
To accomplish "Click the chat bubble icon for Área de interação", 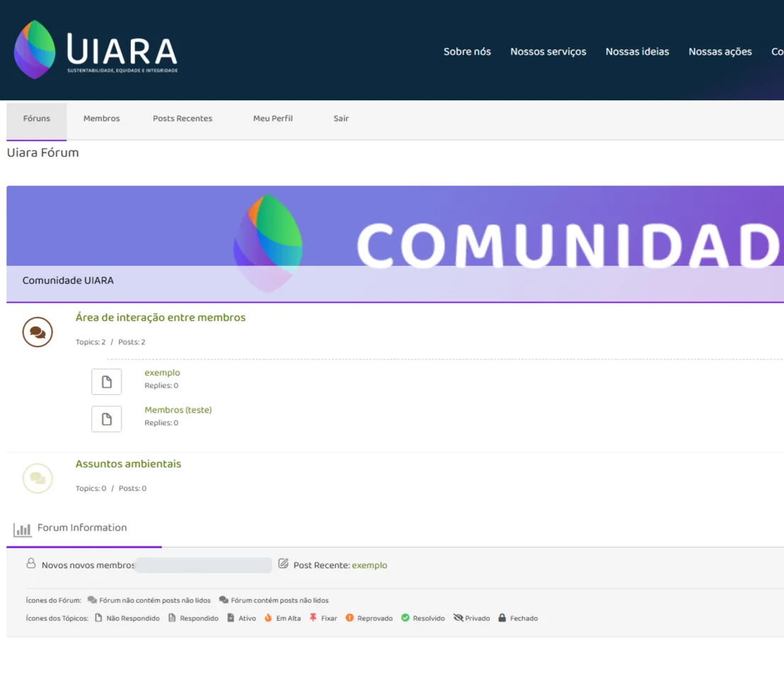I will pos(38,332).
